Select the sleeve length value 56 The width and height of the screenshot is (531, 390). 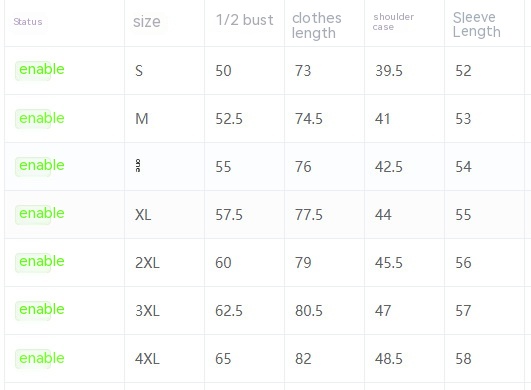tap(463, 263)
